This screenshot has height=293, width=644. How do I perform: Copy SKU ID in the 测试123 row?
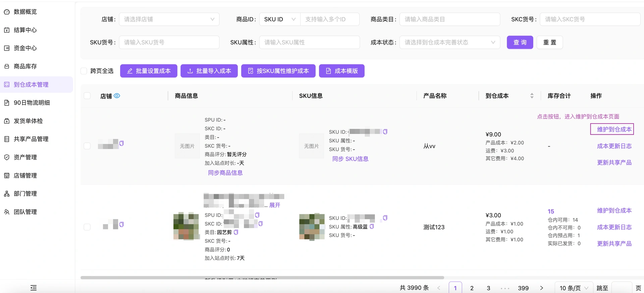point(385,218)
